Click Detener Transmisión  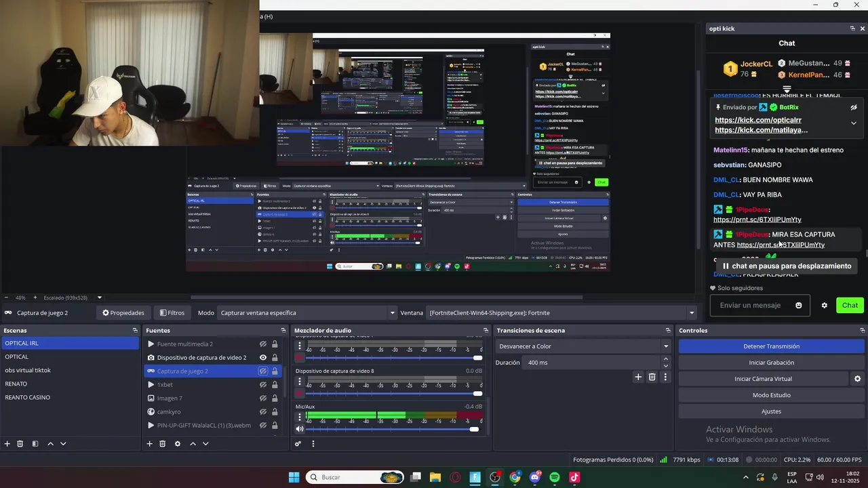click(771, 346)
